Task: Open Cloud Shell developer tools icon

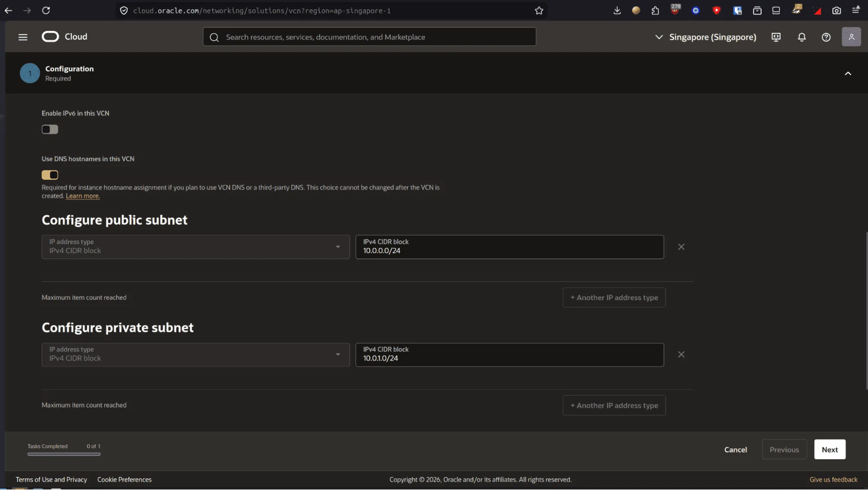Action: pos(776,37)
